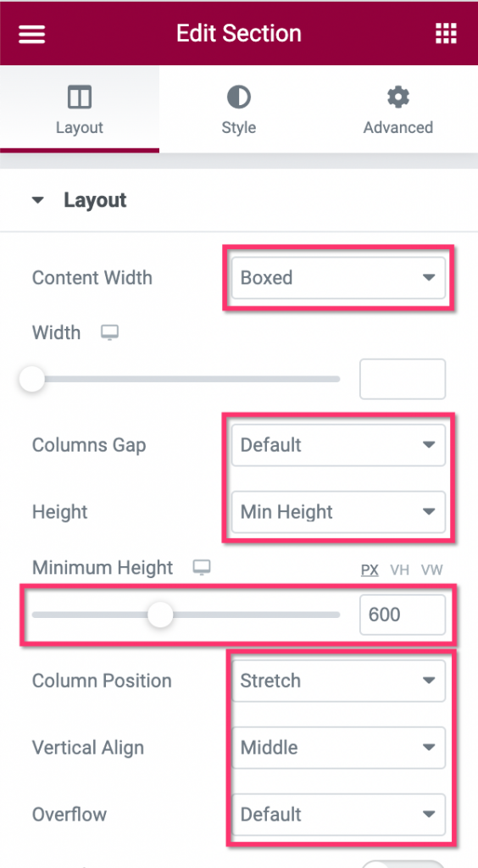Click the Style half-circle icon

point(239,97)
